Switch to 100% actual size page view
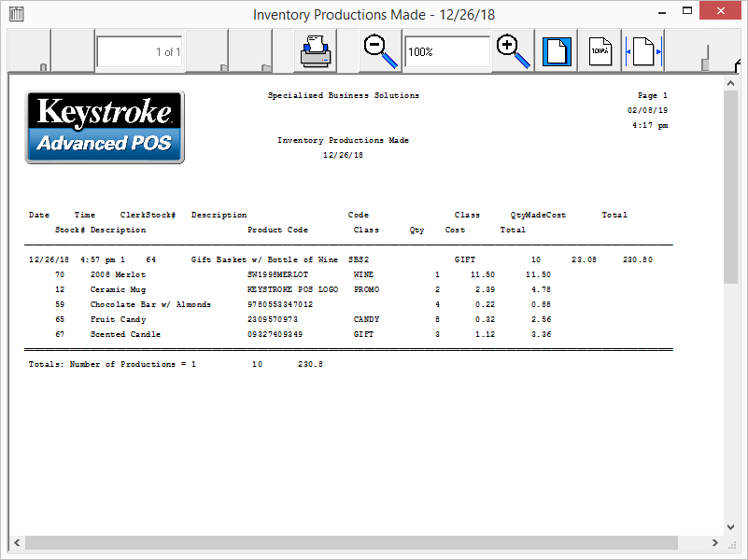Image resolution: width=748 pixels, height=560 pixels. point(600,50)
